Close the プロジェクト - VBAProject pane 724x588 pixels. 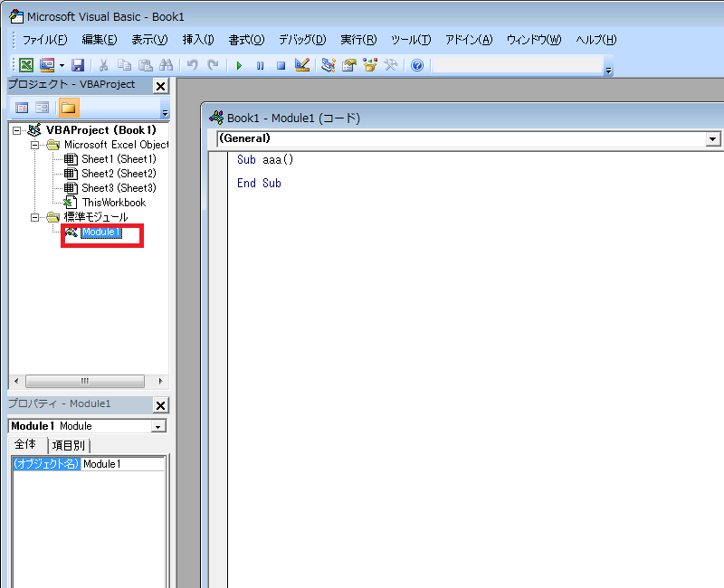click(160, 86)
